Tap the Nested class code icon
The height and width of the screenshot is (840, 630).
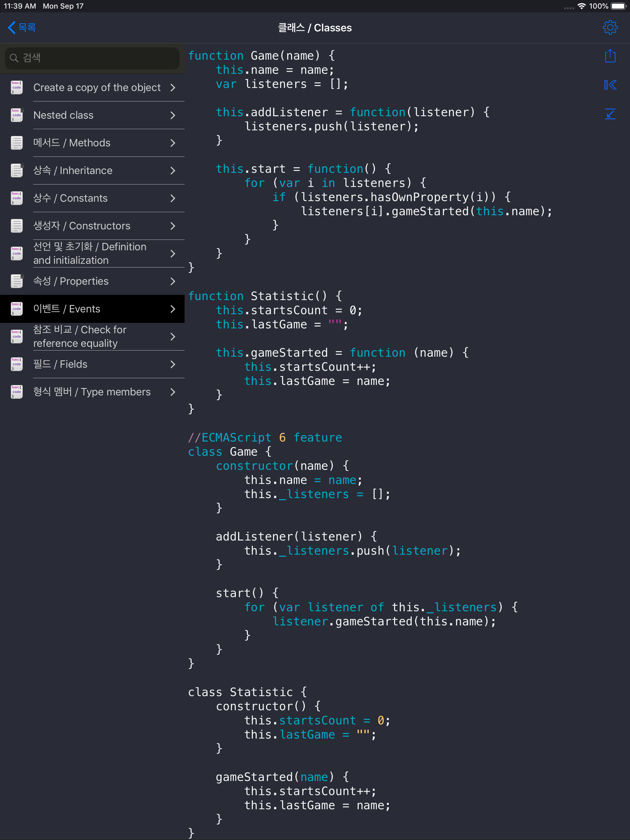(17, 115)
